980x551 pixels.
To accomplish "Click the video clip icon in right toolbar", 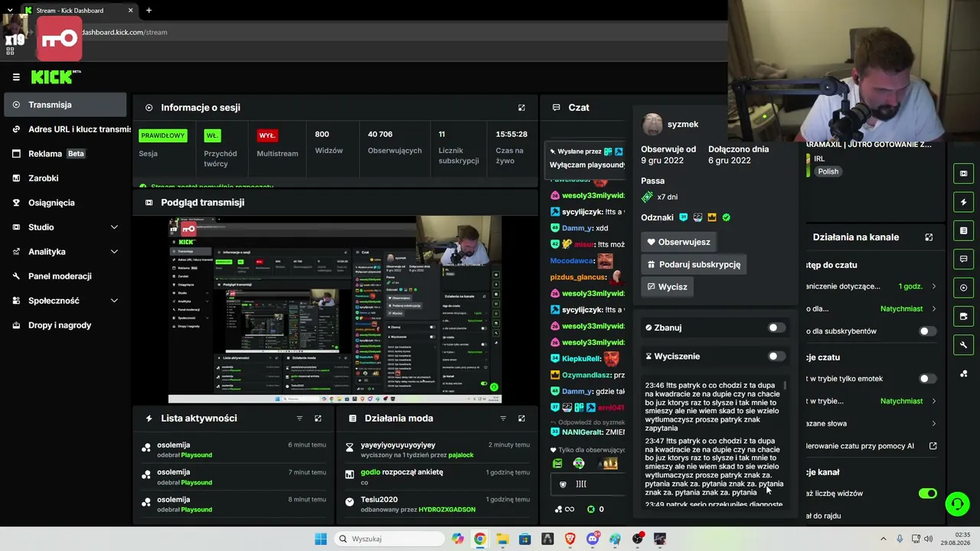I will 963,174.
